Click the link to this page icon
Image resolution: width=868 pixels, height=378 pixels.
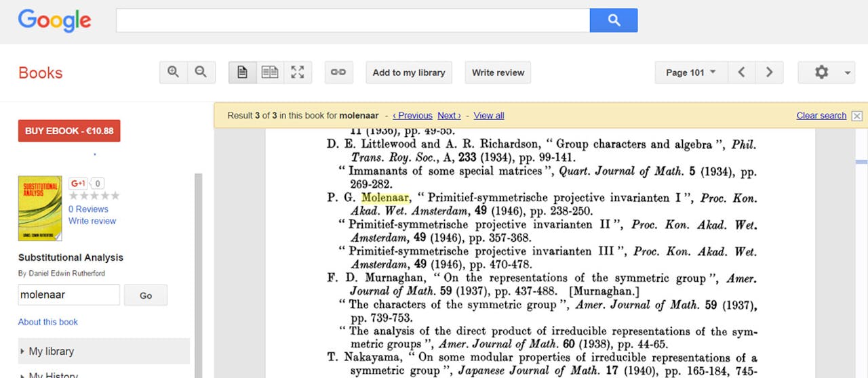(x=338, y=72)
